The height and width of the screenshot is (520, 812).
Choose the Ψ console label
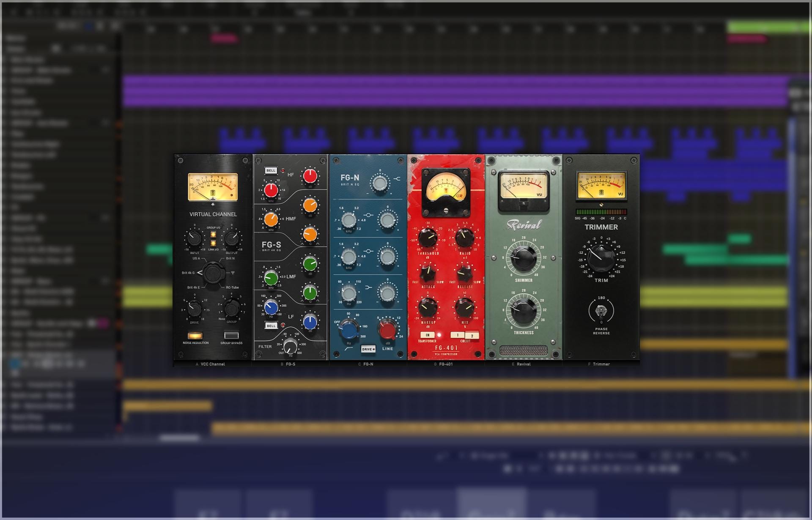pos(233,273)
